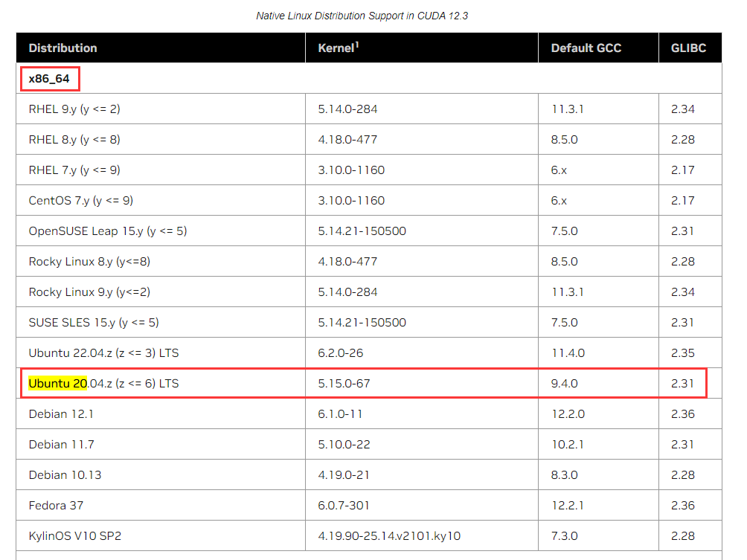747x560 pixels.
Task: Click kernel 5.14.21-150500 in OpenSUSE Leap row
Action: (x=362, y=231)
